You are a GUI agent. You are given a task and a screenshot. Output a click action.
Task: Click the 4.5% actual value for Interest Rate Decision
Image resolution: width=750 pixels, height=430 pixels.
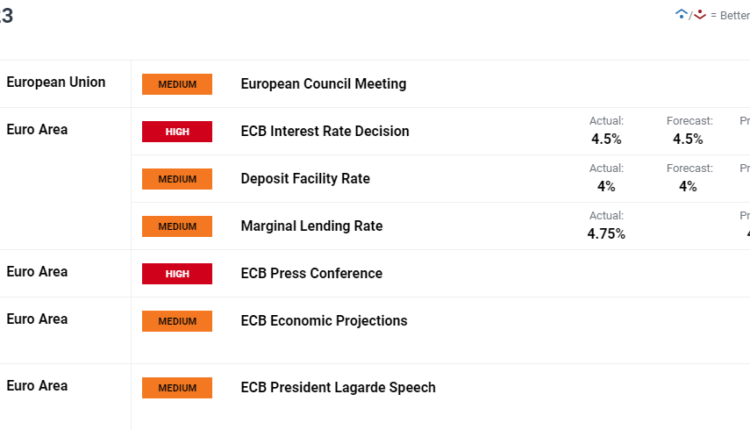(606, 139)
